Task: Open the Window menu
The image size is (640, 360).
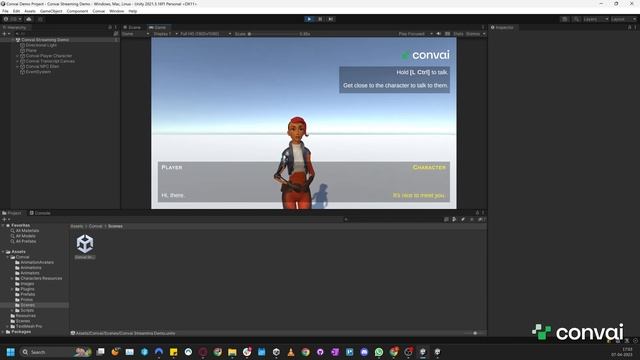Action: coord(117,11)
